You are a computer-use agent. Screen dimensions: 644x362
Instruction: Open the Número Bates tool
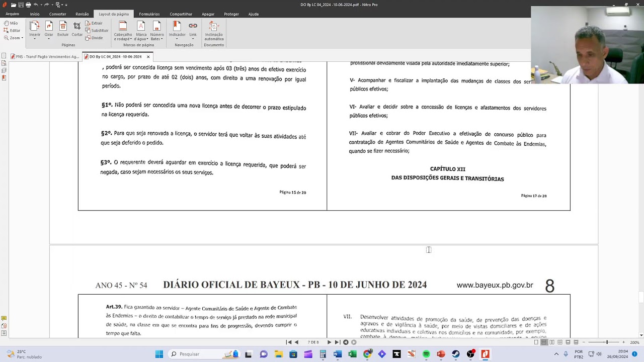point(157,30)
